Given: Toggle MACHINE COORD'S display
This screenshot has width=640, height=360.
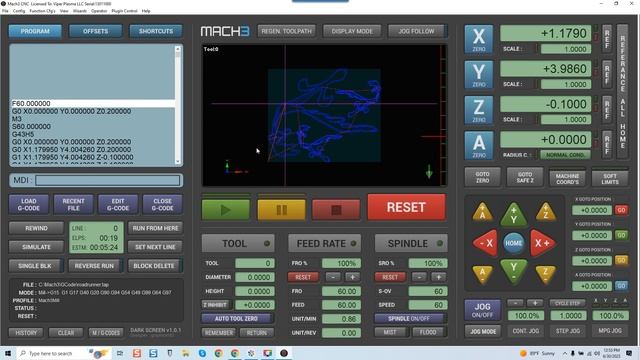Looking at the screenshot, I should (567, 179).
